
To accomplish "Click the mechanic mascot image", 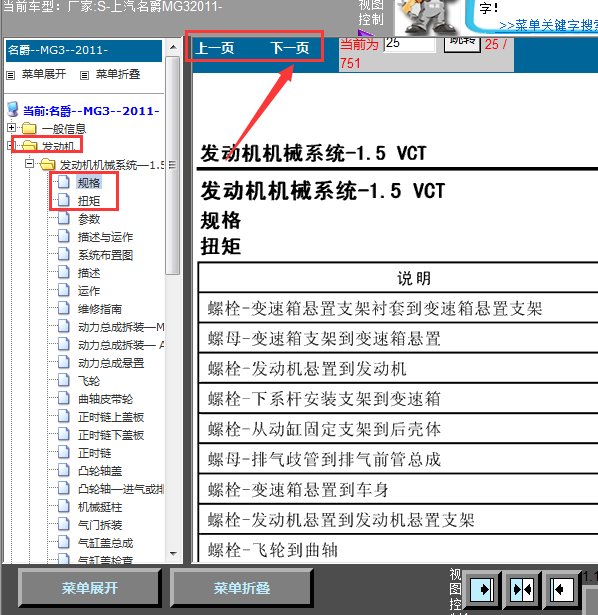I will (428, 16).
